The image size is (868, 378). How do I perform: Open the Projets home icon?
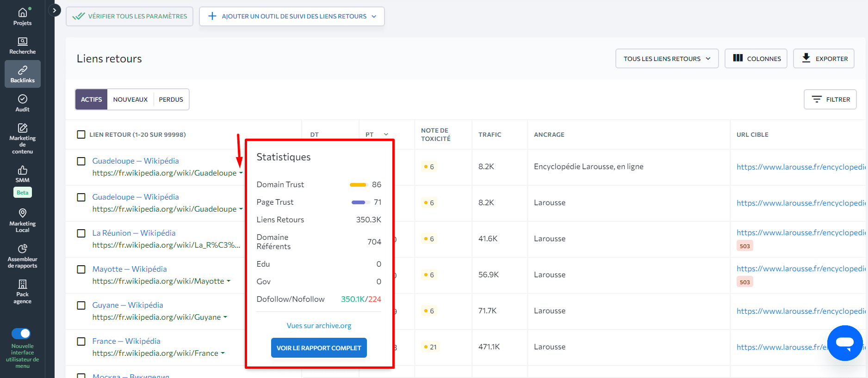(x=22, y=12)
